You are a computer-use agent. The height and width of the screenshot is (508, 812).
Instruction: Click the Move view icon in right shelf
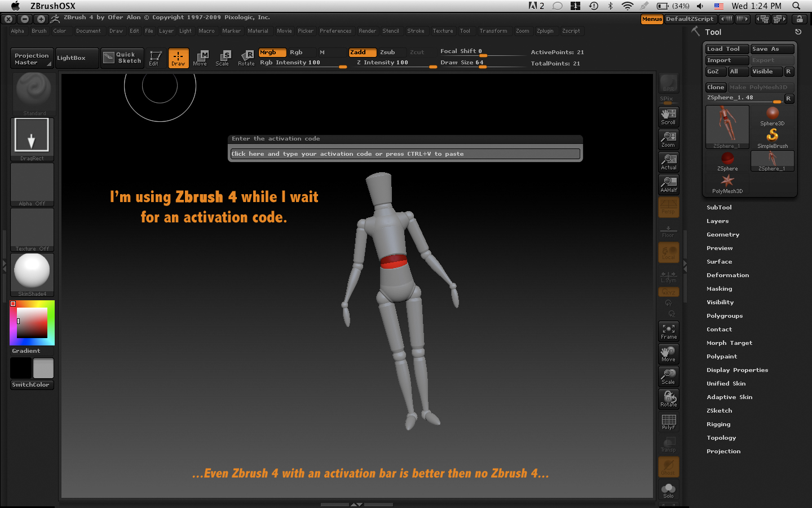[x=669, y=354]
